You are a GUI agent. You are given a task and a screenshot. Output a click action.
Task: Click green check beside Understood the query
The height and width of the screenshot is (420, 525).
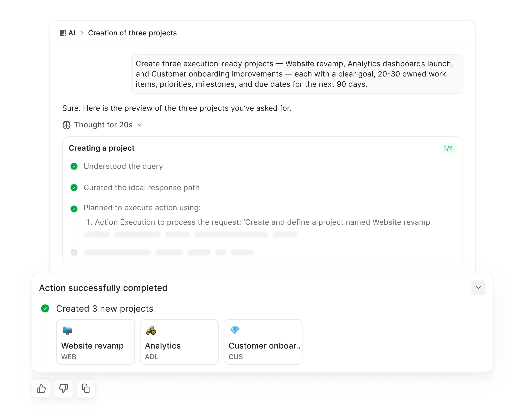tap(74, 166)
